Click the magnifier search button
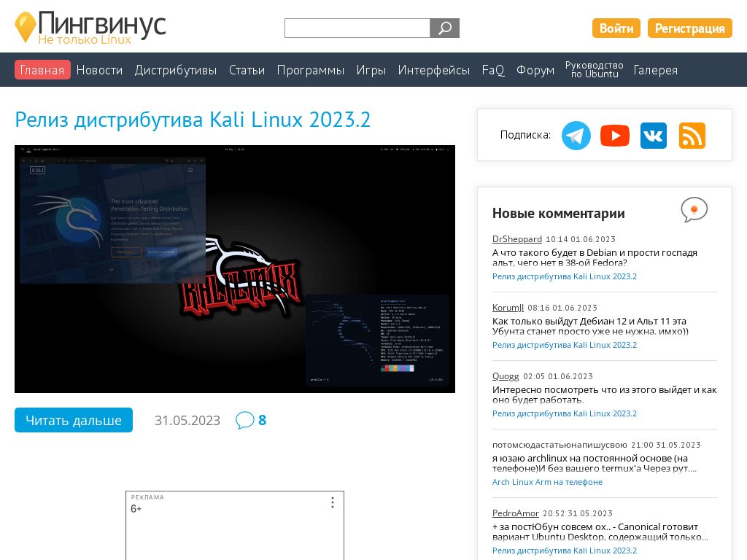 tap(444, 28)
